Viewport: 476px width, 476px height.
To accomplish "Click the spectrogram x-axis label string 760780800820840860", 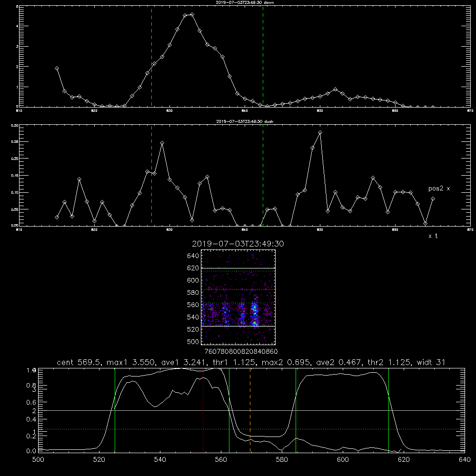I will [x=241, y=351].
